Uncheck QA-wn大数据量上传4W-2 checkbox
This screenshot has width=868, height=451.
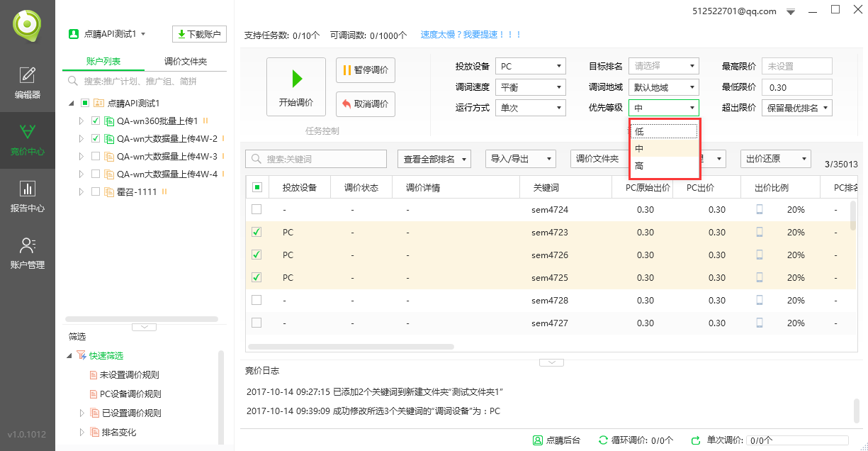[x=96, y=138]
